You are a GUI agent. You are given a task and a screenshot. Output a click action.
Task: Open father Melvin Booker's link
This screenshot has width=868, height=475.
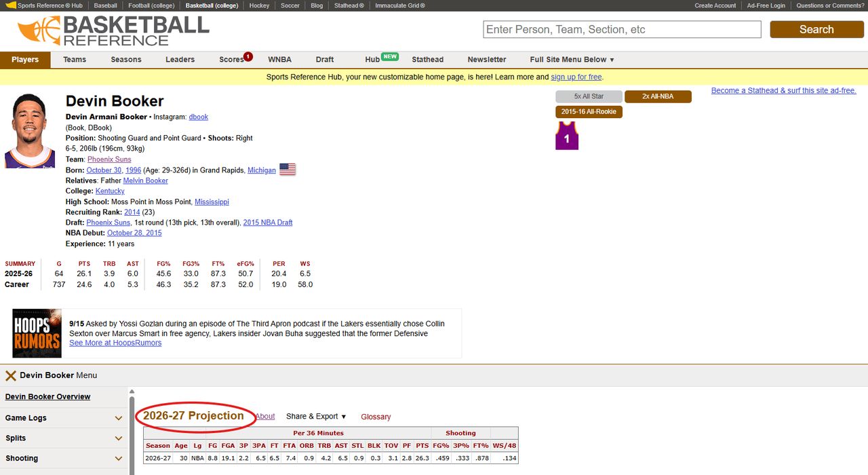(146, 180)
